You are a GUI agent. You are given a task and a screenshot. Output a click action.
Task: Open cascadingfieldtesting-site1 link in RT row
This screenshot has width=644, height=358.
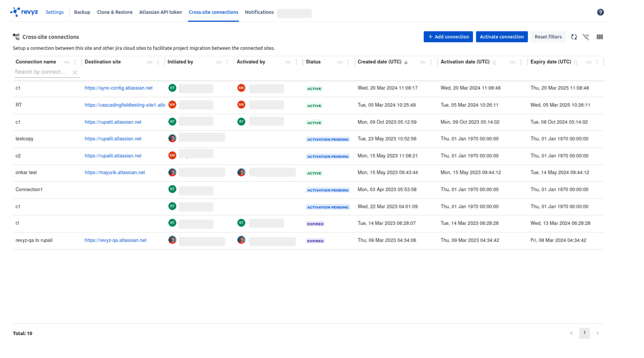pyautogui.click(x=125, y=105)
